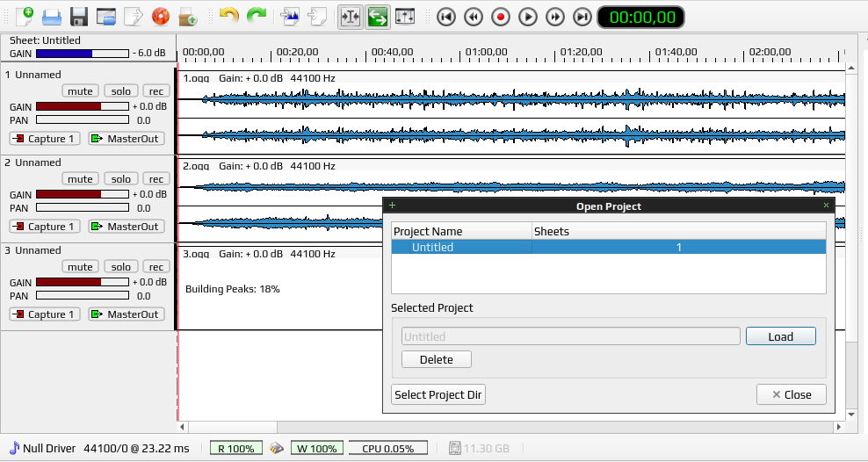Viewport: 868px width, 462px height.
Task: Click the restore backup box icon
Action: [188, 17]
